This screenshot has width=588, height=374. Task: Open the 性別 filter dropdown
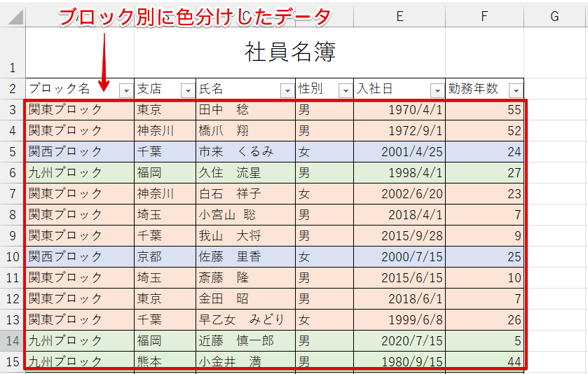tap(346, 90)
